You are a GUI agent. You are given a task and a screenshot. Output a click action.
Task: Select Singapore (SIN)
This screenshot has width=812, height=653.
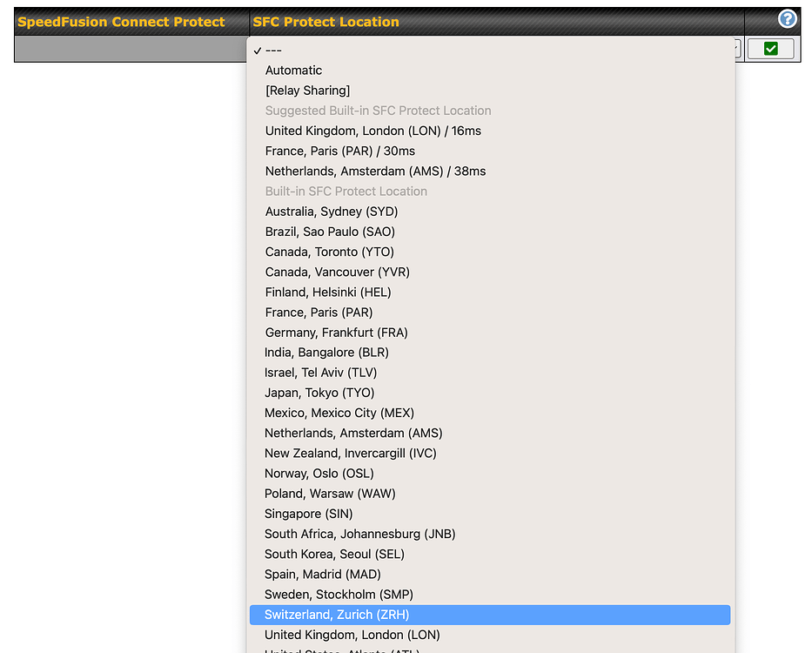(490, 514)
